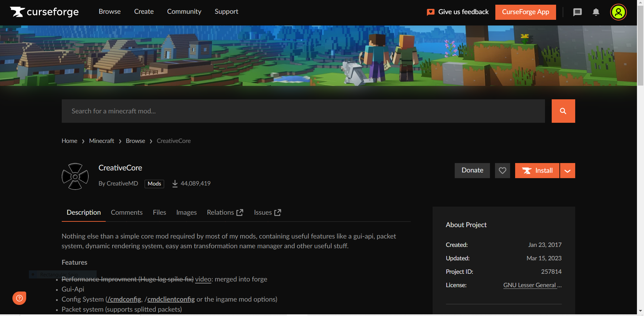Open the Issues external link tab

click(267, 212)
